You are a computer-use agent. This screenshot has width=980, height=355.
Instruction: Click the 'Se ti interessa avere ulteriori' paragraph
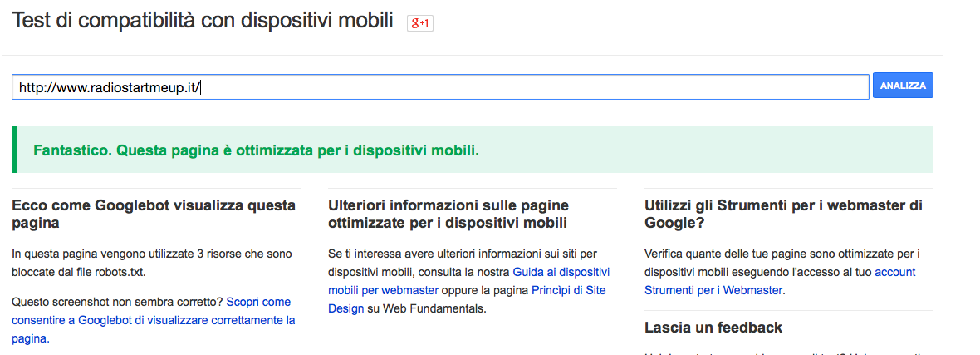[468, 281]
